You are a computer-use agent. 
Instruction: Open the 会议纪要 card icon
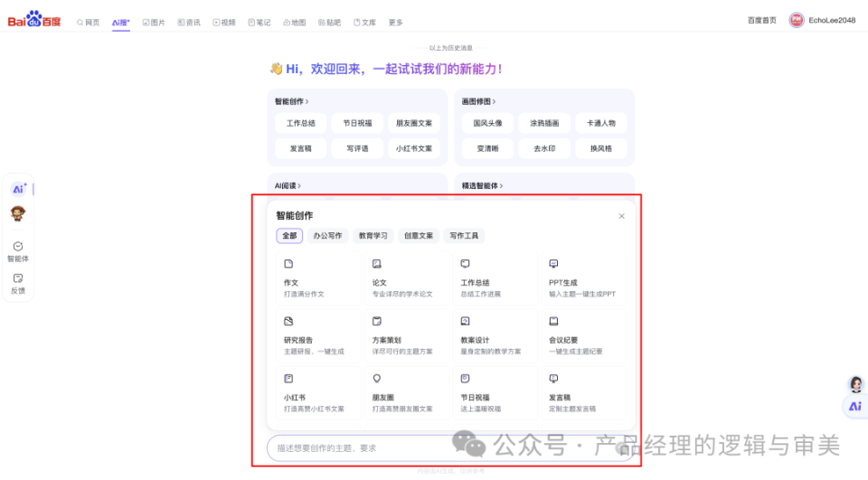coord(553,321)
